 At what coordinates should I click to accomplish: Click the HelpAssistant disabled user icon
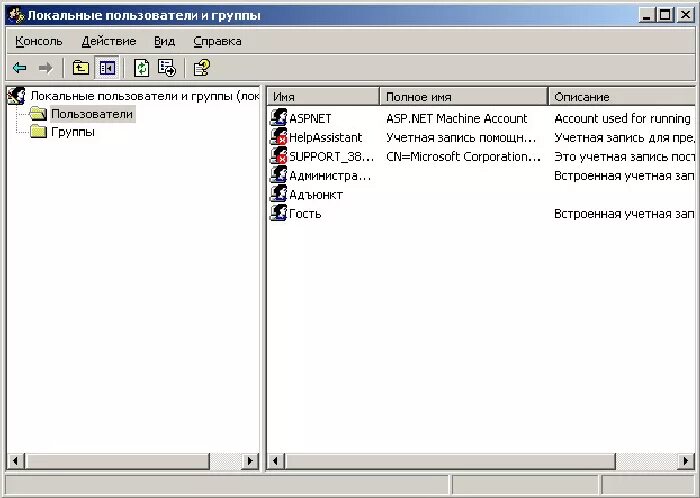pyautogui.click(x=279, y=137)
